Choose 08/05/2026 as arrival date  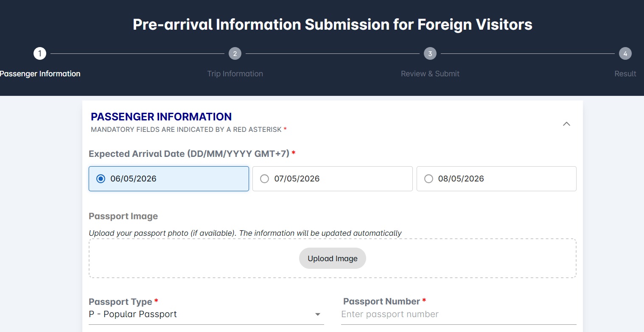pyautogui.click(x=496, y=179)
